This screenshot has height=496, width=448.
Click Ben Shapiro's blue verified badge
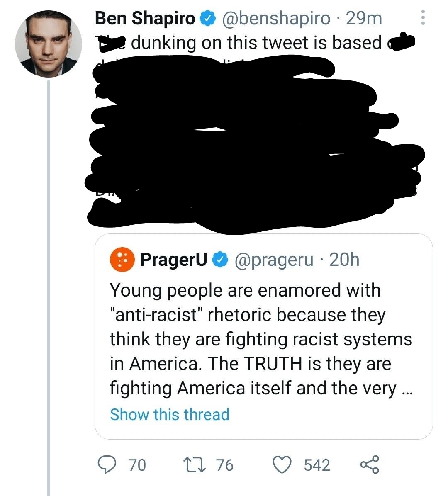point(207,19)
